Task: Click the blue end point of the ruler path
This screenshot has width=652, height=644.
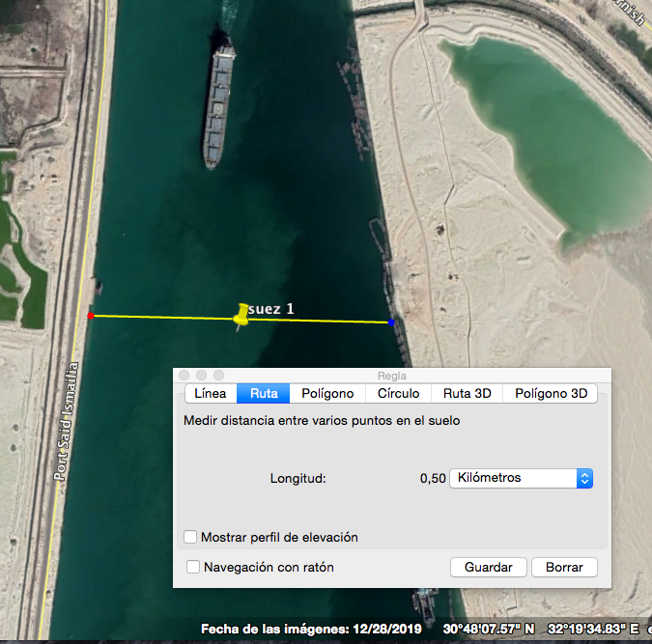Action: [391, 322]
